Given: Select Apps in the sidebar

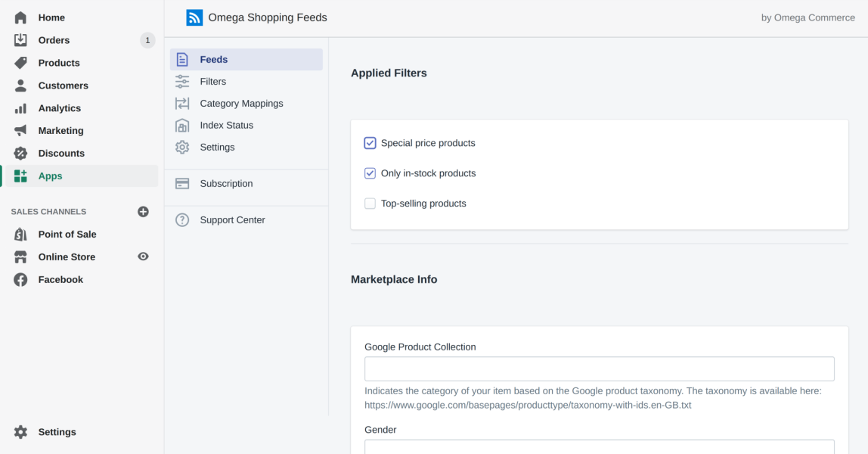Looking at the screenshot, I should 81,176.
